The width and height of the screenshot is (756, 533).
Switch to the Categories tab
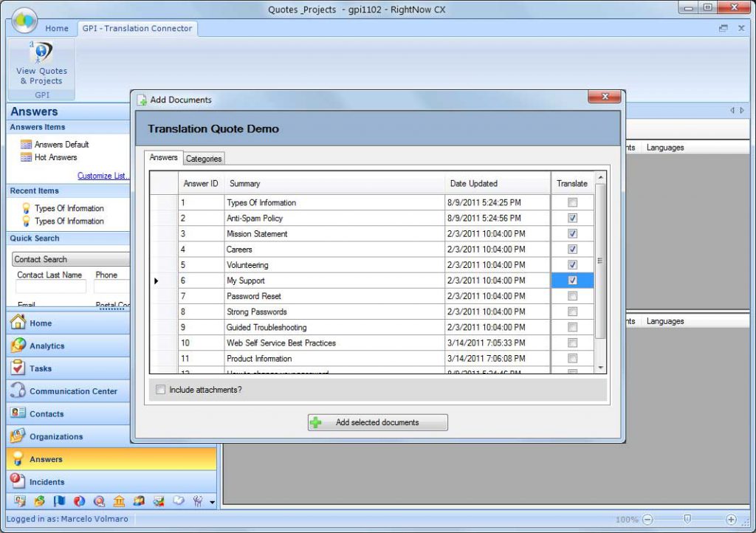(x=203, y=159)
